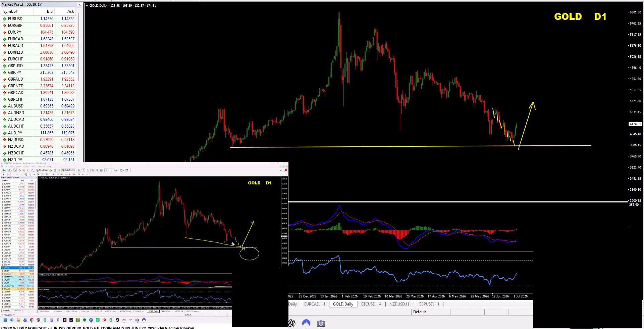Open File Explorer from the taskbar
The width and height of the screenshot is (644, 329).
[x=18, y=320]
